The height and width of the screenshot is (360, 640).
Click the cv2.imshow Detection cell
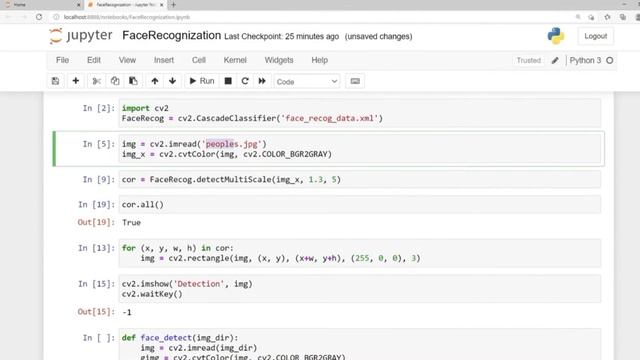coord(360,289)
